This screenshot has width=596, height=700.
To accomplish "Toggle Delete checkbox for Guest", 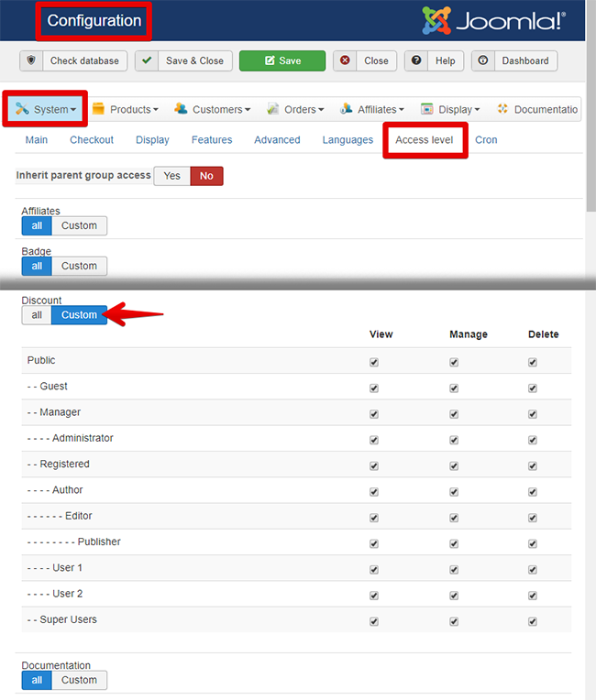I will point(533,388).
